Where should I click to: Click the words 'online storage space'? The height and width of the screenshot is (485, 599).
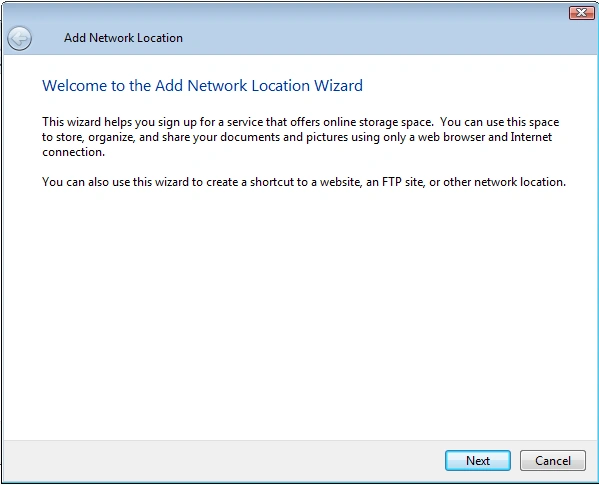(378, 122)
